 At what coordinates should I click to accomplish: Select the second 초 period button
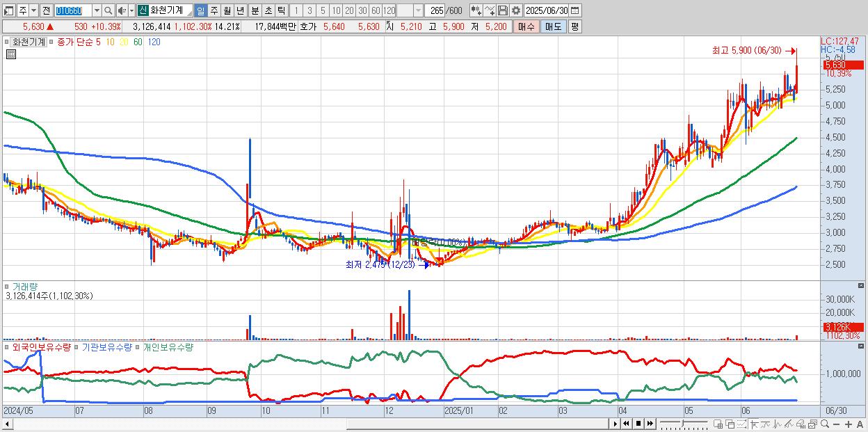(x=268, y=10)
